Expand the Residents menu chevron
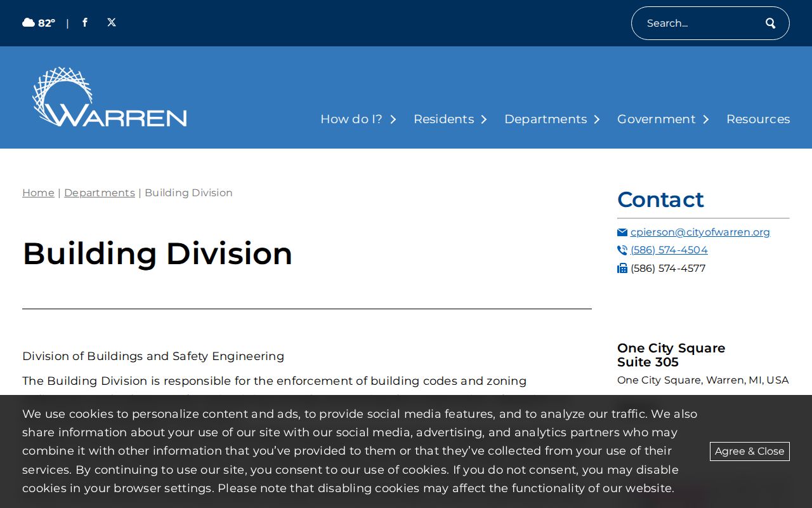The image size is (812, 508). pyautogui.click(x=484, y=119)
